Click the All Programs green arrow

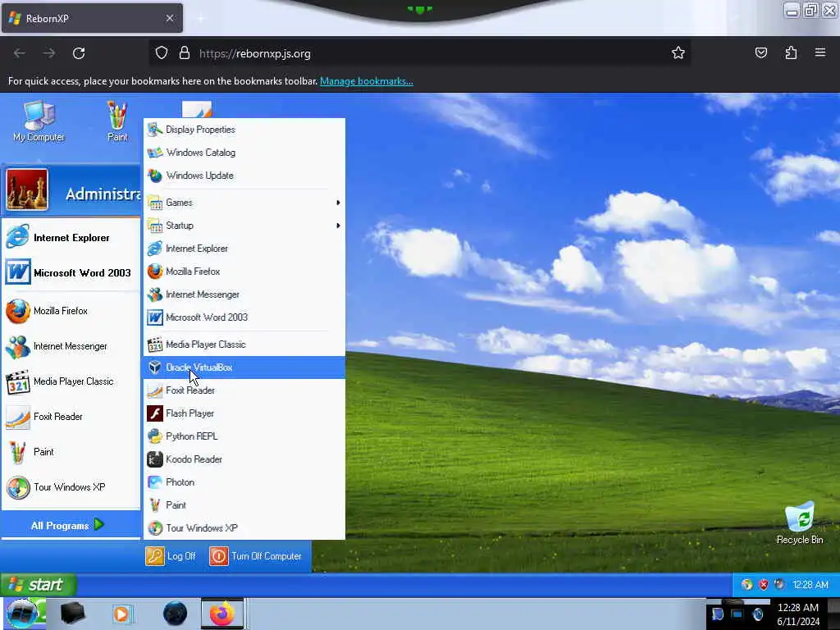coord(99,524)
